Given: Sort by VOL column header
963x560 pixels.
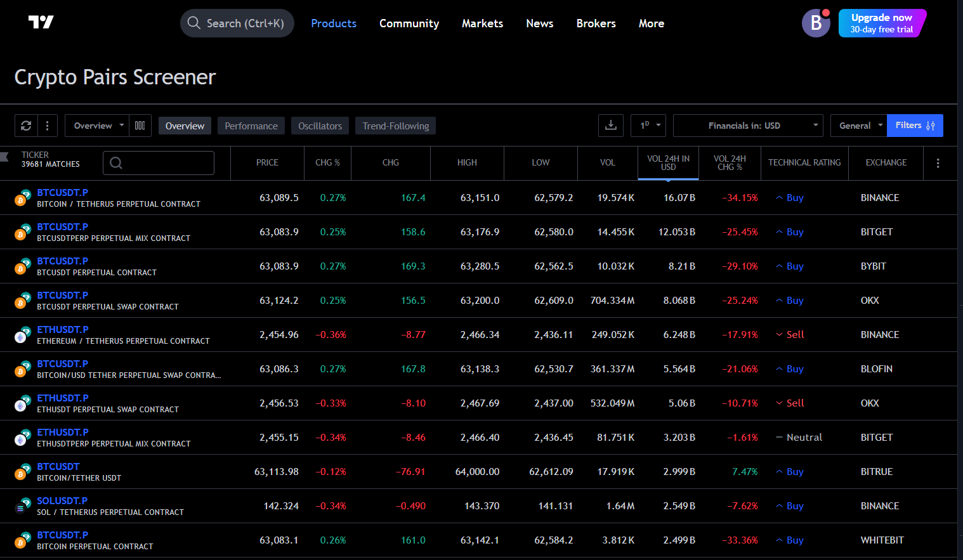Looking at the screenshot, I should [608, 163].
